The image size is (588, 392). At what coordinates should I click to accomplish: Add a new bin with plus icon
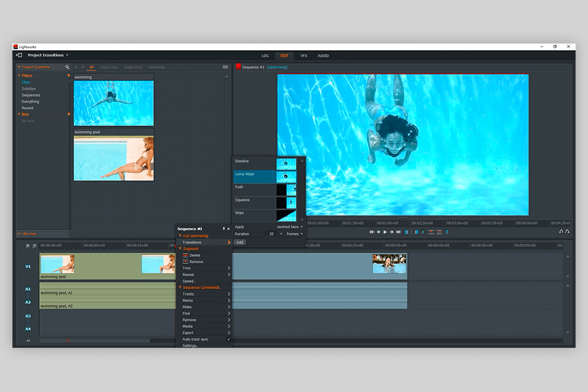pyautogui.click(x=69, y=114)
